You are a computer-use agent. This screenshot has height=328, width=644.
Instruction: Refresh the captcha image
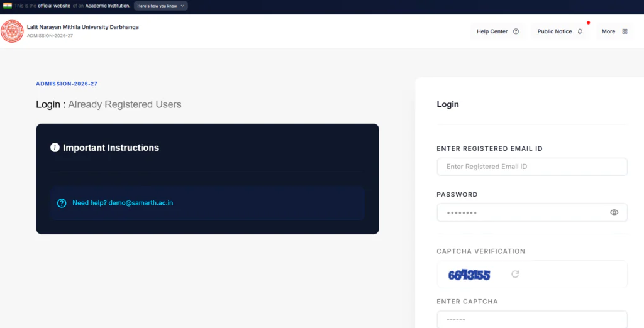[515, 274]
